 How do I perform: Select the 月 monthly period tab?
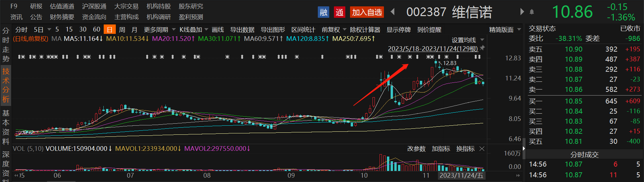[135, 29]
